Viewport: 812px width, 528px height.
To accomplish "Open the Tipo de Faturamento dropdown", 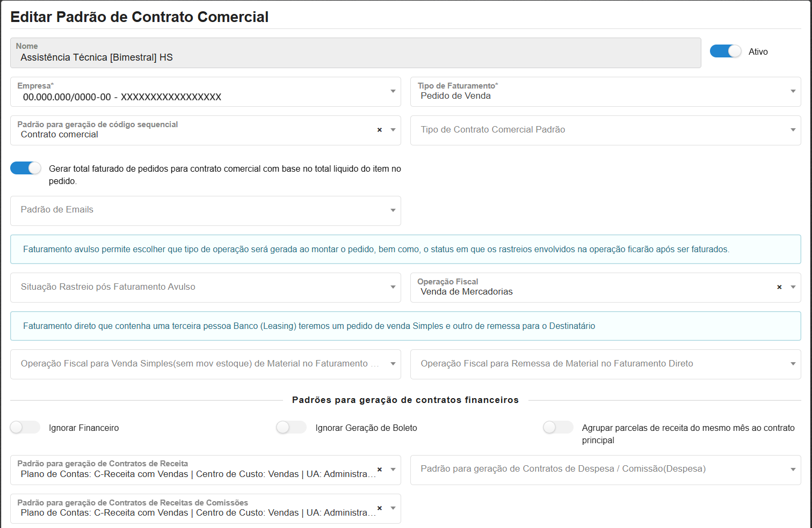I will (x=606, y=92).
